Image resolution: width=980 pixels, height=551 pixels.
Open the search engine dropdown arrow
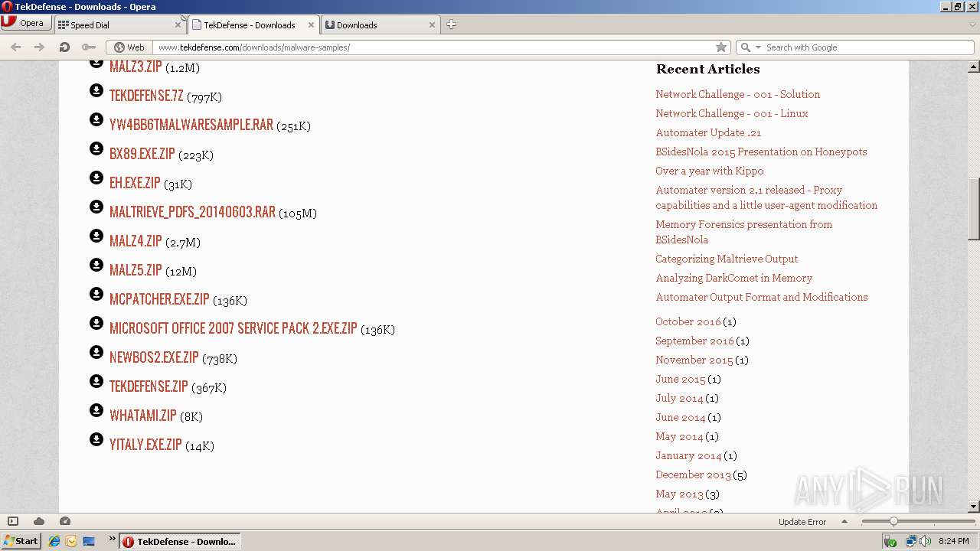(x=759, y=47)
